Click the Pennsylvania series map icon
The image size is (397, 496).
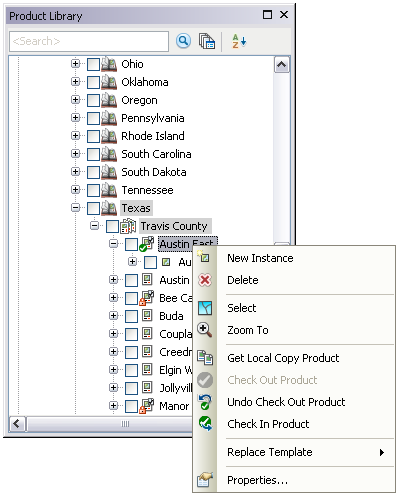point(109,118)
